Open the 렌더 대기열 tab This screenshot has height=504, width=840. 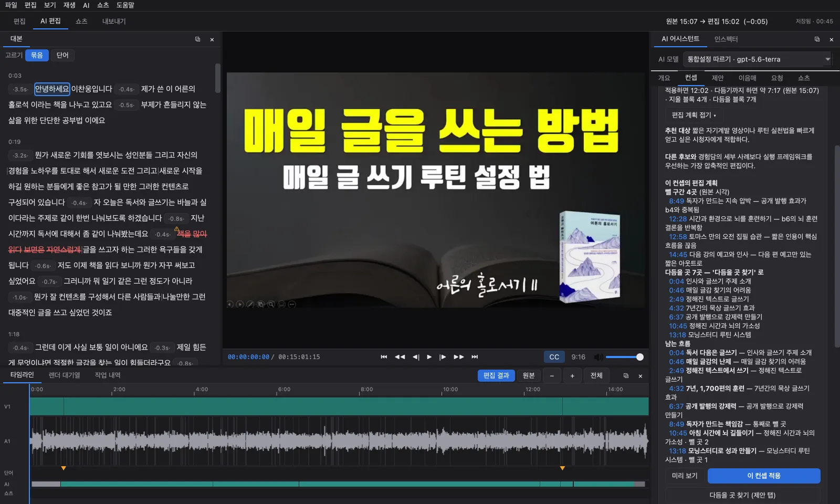pyautogui.click(x=65, y=375)
